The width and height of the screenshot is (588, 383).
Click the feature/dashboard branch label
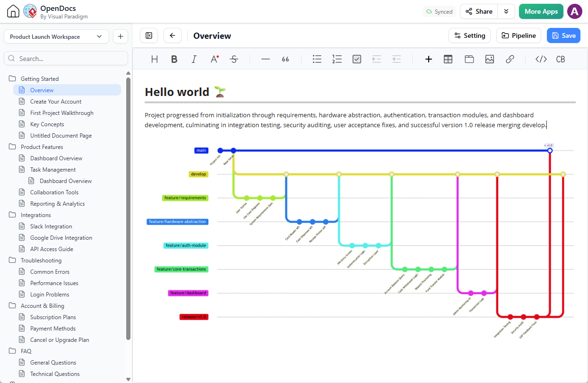188,293
